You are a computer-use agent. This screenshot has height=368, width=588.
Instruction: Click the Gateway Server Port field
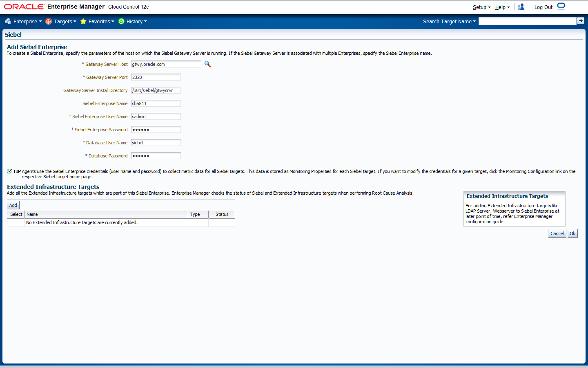click(156, 77)
